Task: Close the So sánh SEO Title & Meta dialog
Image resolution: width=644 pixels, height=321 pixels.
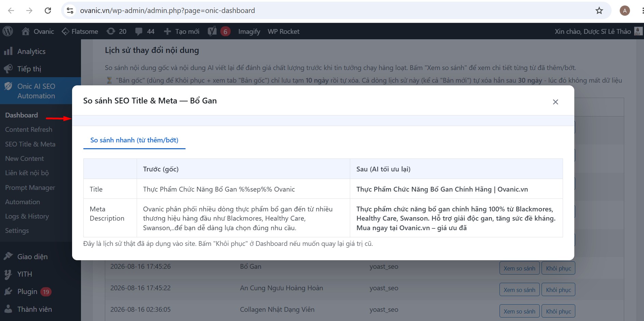Action: (556, 102)
